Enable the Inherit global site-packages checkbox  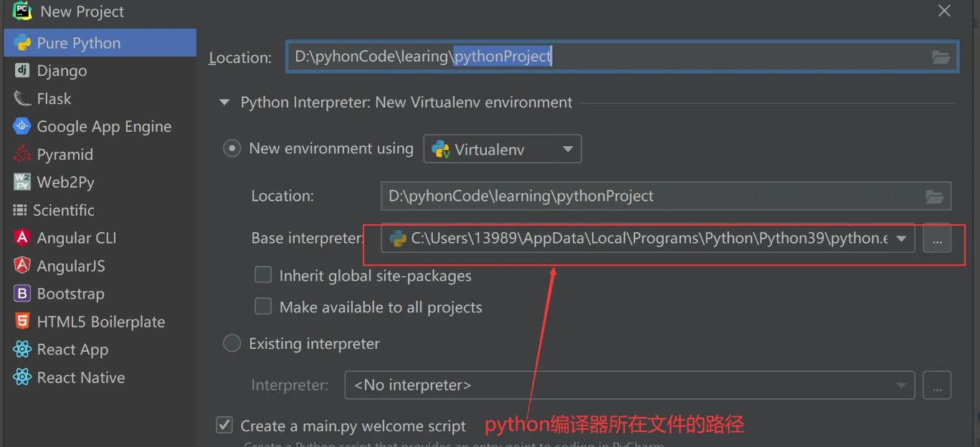(263, 274)
